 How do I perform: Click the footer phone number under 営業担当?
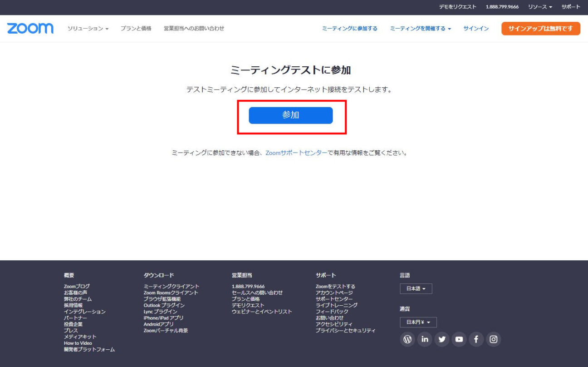coord(248,287)
